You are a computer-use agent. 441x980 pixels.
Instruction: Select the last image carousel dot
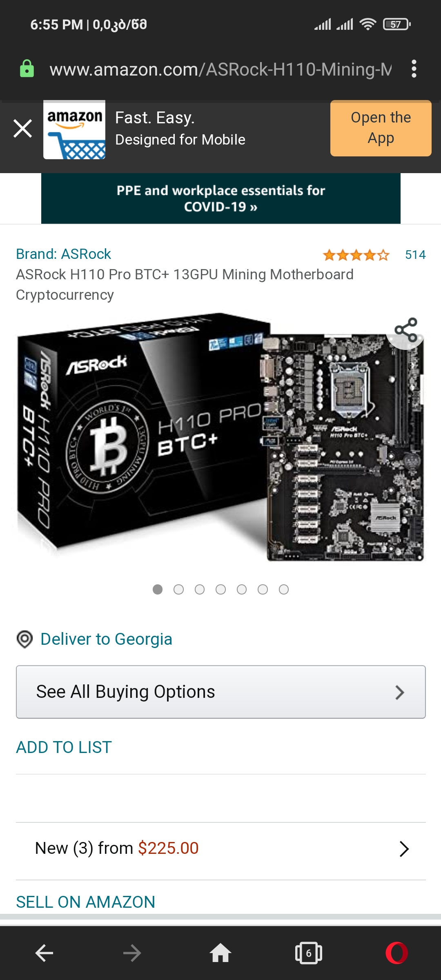point(284,589)
